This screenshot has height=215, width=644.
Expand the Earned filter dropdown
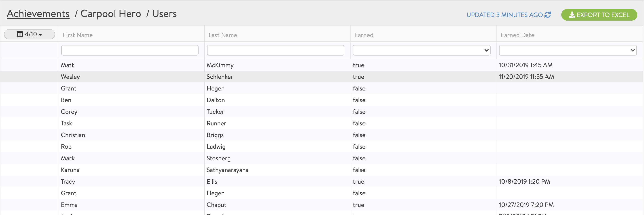[421, 50]
